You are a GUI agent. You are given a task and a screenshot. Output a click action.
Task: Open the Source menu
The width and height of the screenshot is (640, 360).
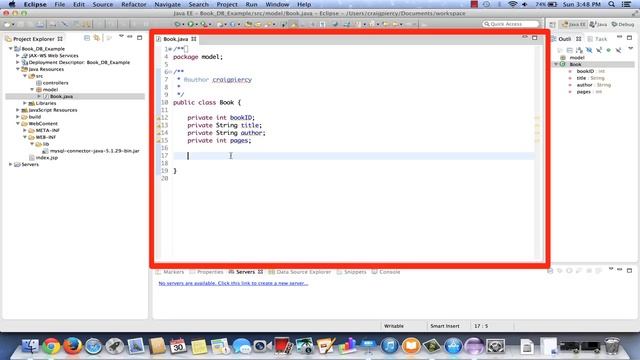pos(102,4)
